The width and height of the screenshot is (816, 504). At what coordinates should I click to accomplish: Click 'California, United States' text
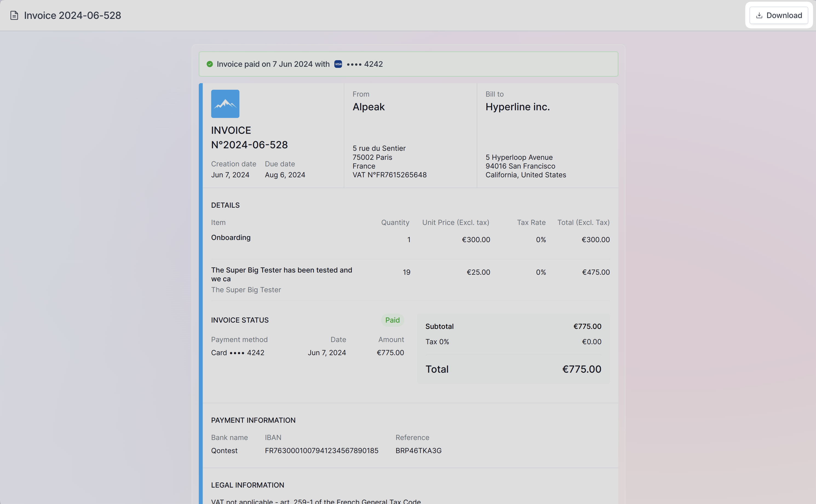(x=526, y=175)
